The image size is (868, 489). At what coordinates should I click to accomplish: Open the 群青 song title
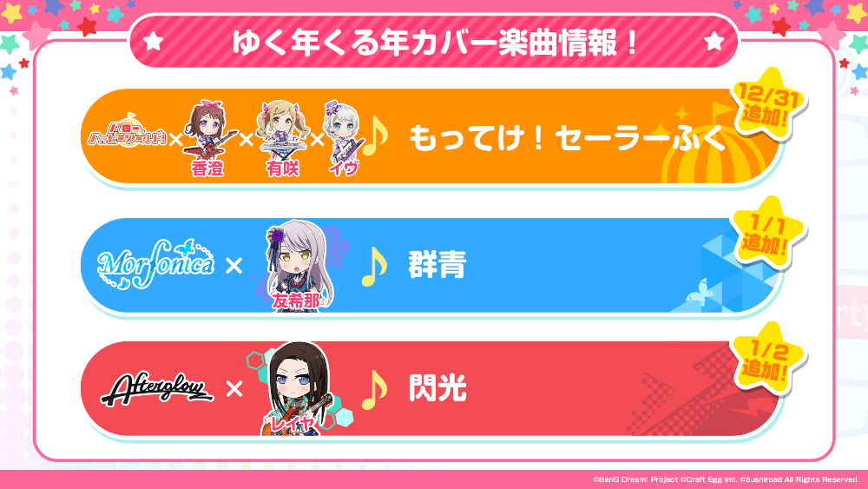point(437,265)
